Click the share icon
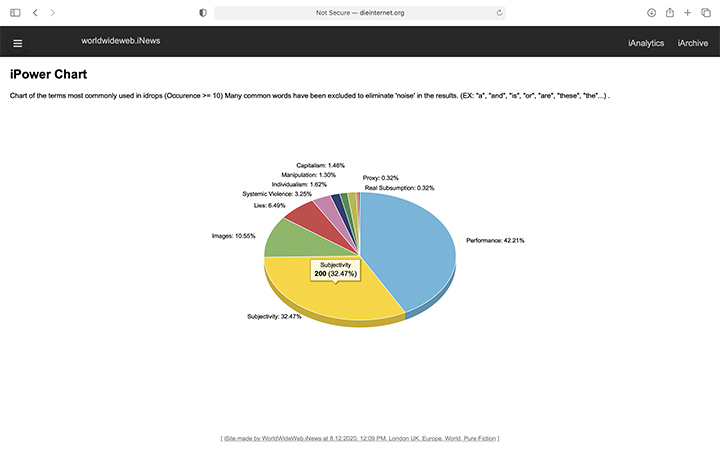The width and height of the screenshot is (720, 450). [x=669, y=12]
